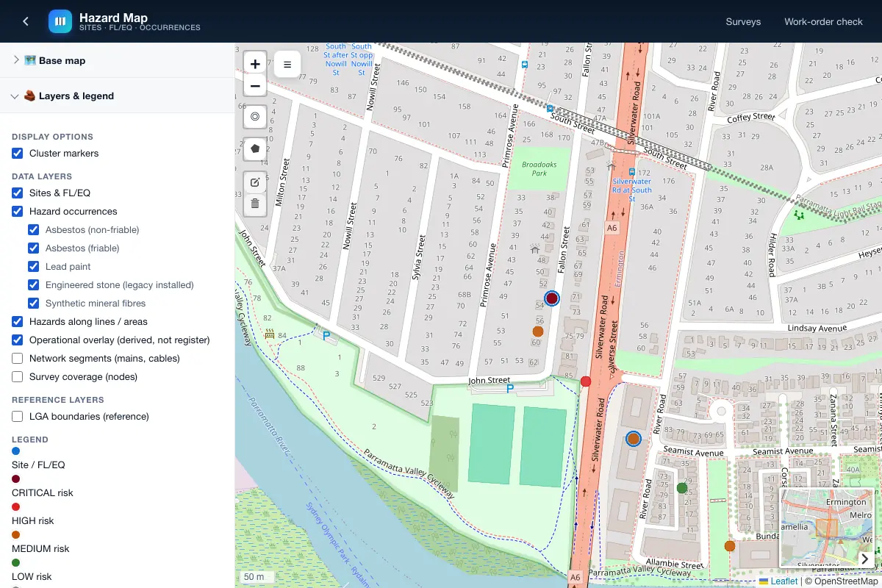Screen dimensions: 882x588
Task: Uncheck Lead paint hazard layer
Action: tap(34, 267)
